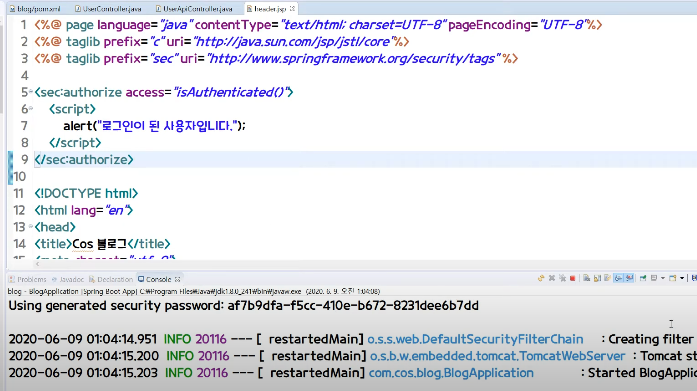Click <head> tag text on line 13
Image resolution: width=697 pixels, height=391 pixels.
[55, 227]
